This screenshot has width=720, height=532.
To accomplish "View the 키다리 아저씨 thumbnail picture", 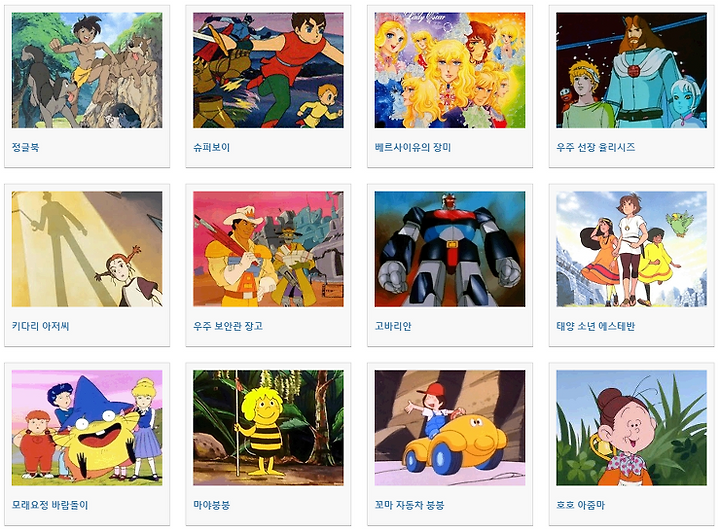I will (x=87, y=249).
